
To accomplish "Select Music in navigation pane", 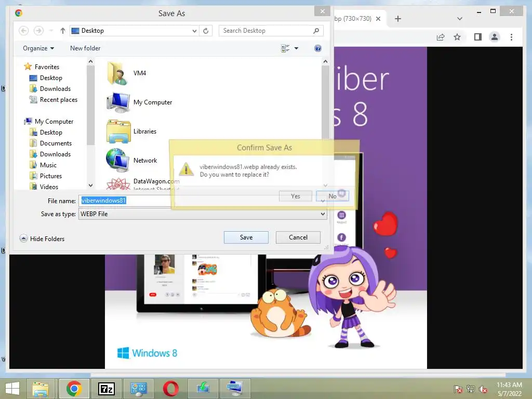I will coord(43,165).
